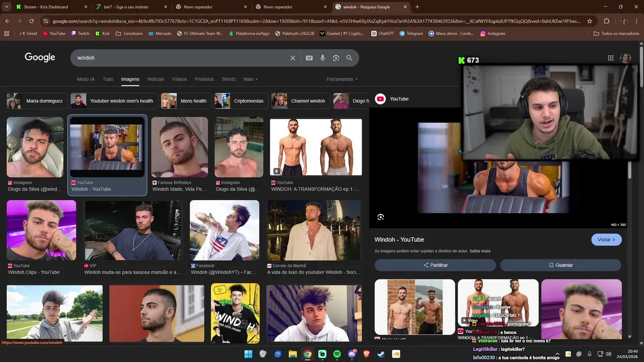
Task: Open the Livestream bookmarks folder
Action: pos(129,34)
